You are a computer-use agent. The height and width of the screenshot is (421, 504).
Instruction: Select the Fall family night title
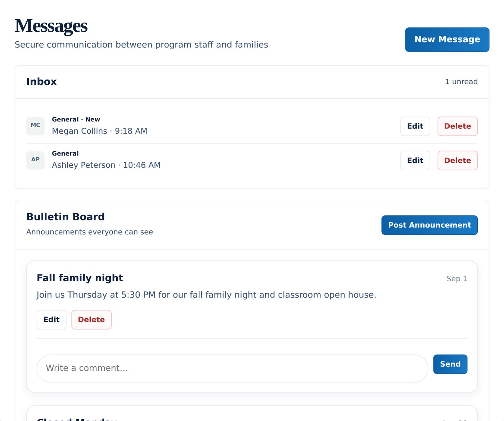[80, 278]
